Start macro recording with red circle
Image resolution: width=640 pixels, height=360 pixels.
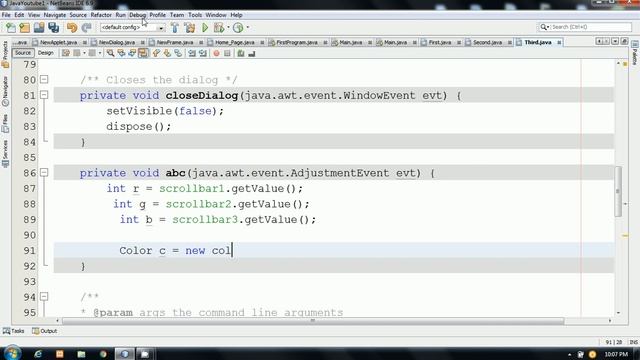(x=216, y=53)
